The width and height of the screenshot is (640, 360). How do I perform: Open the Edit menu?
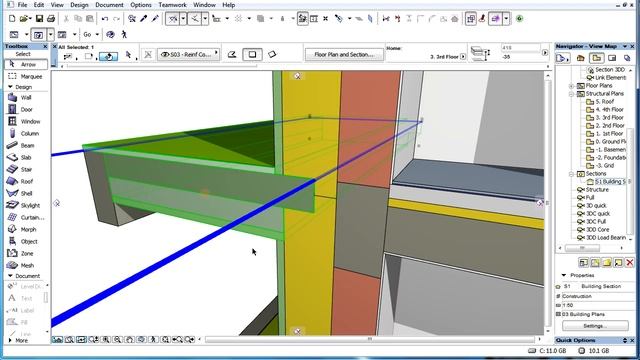[x=39, y=5]
